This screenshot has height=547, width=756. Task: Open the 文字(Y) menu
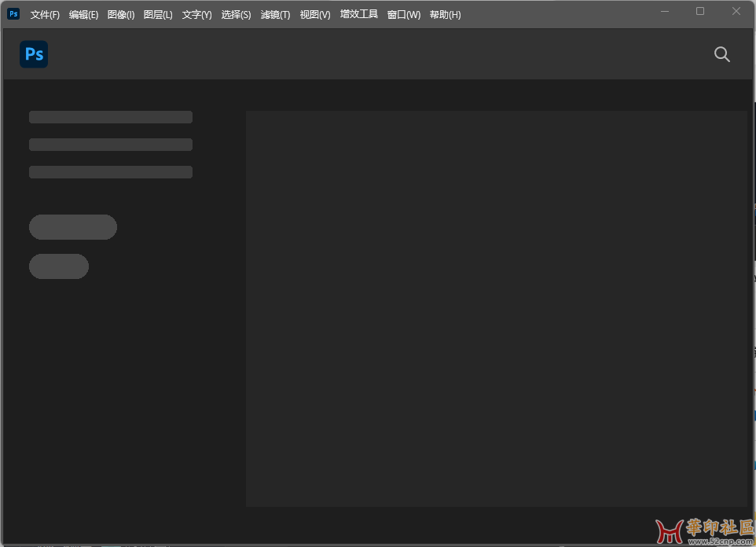196,14
